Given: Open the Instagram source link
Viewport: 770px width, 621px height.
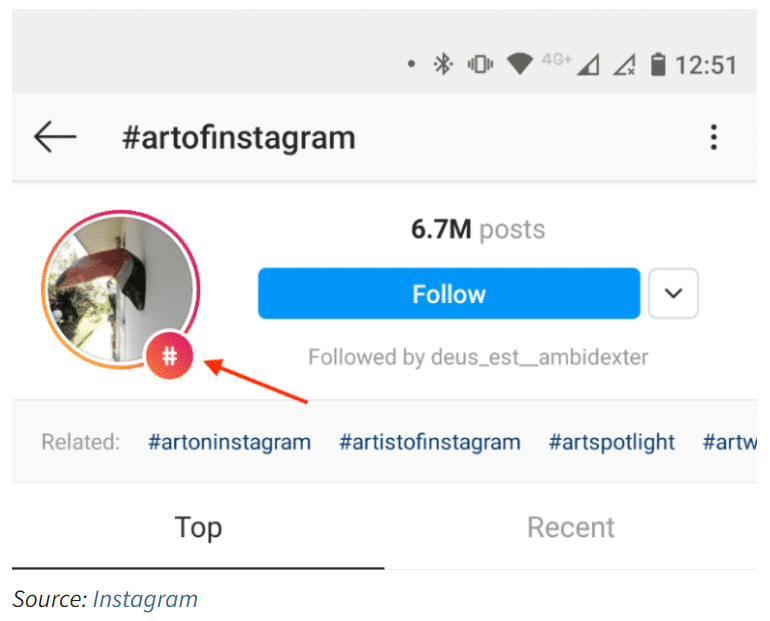Looking at the screenshot, I should pos(145,599).
